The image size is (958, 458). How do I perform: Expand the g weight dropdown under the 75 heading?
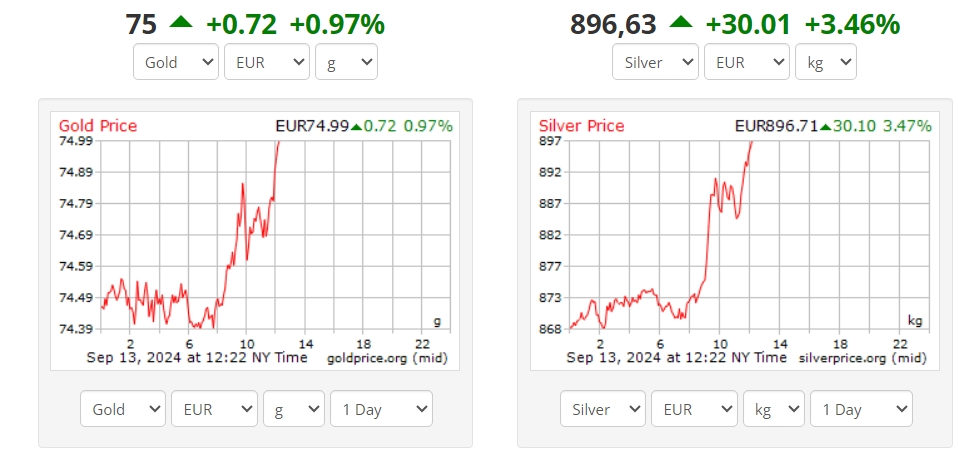coord(346,62)
